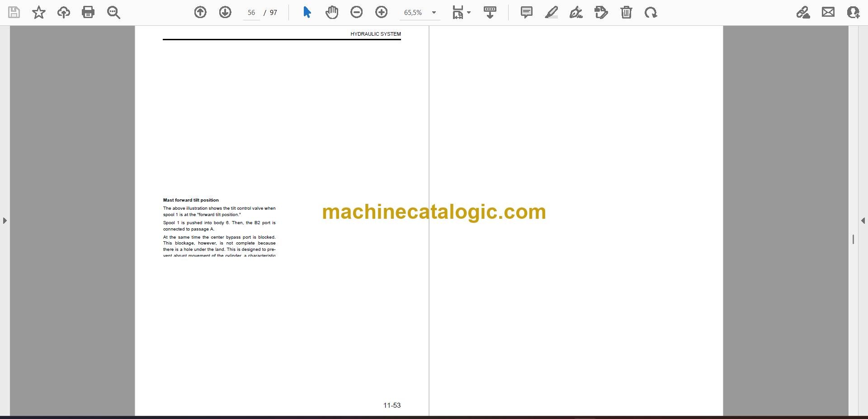Add a sticky note comment
The width and height of the screenshot is (868, 419).
[527, 12]
